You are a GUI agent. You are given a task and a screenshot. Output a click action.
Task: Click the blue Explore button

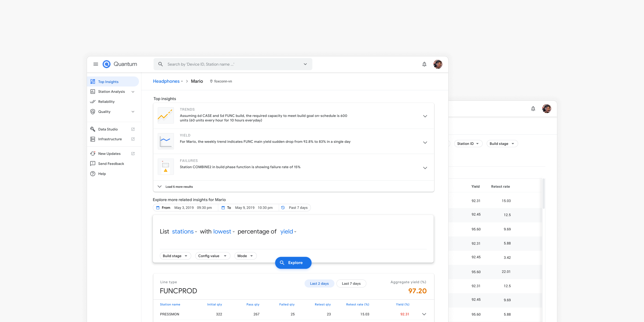(293, 263)
